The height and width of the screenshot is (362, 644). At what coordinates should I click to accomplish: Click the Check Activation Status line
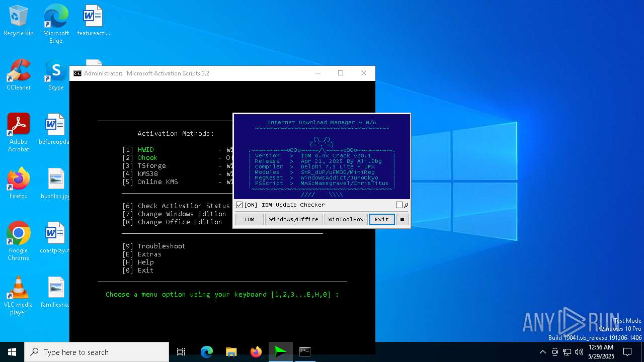click(x=176, y=206)
